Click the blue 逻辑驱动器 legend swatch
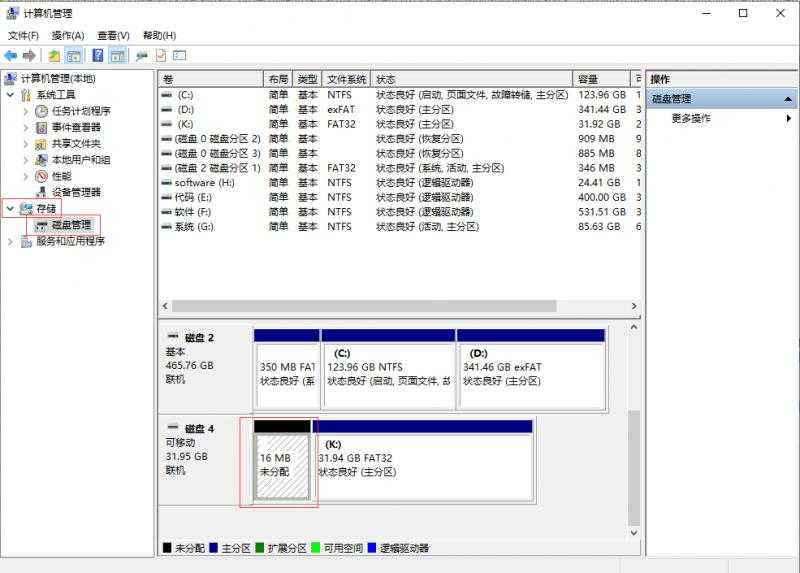The width and height of the screenshot is (800, 573). click(371, 547)
